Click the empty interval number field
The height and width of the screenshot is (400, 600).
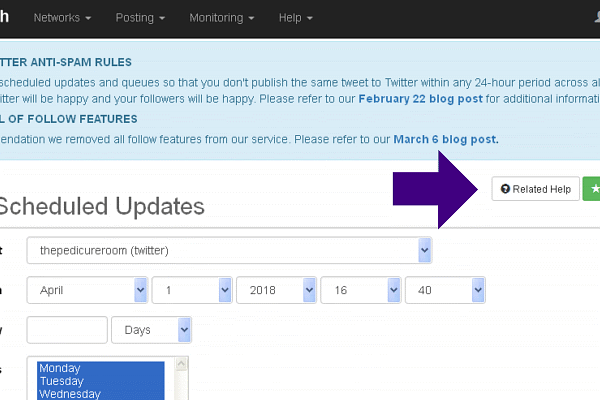click(x=66, y=329)
